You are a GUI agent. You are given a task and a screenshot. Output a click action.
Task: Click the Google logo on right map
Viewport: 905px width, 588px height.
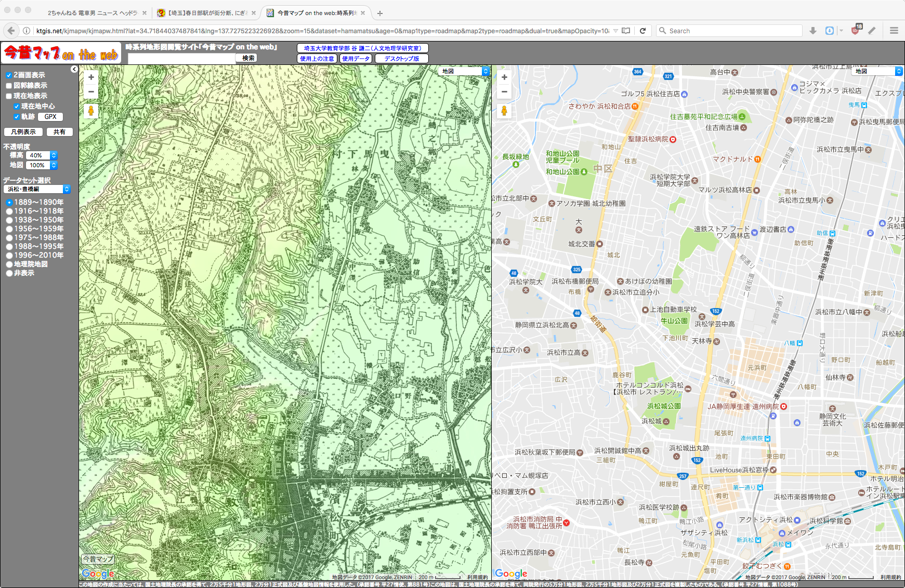coord(511,573)
